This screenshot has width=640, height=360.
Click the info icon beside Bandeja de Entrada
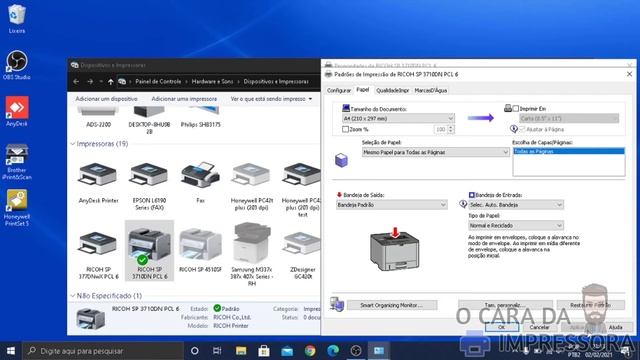463,204
